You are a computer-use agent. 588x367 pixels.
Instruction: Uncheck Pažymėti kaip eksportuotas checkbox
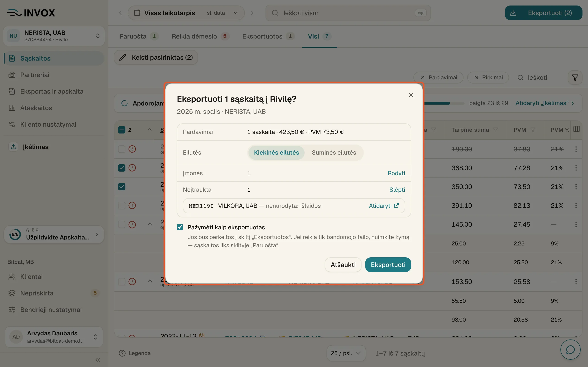click(180, 227)
